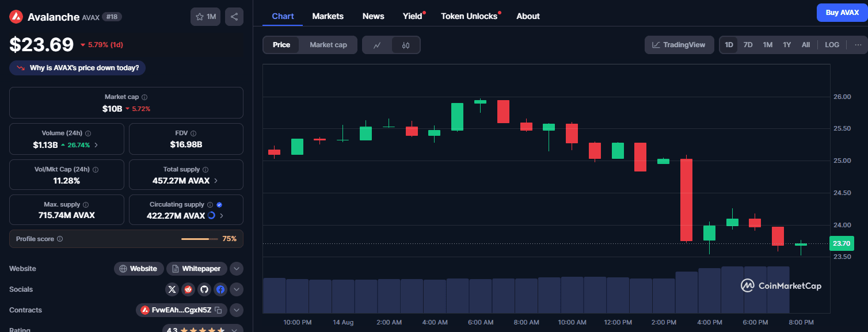Image resolution: width=868 pixels, height=332 pixels.
Task: Copy the FvwEAh...CgxN5Z contract address
Action: [218, 310]
